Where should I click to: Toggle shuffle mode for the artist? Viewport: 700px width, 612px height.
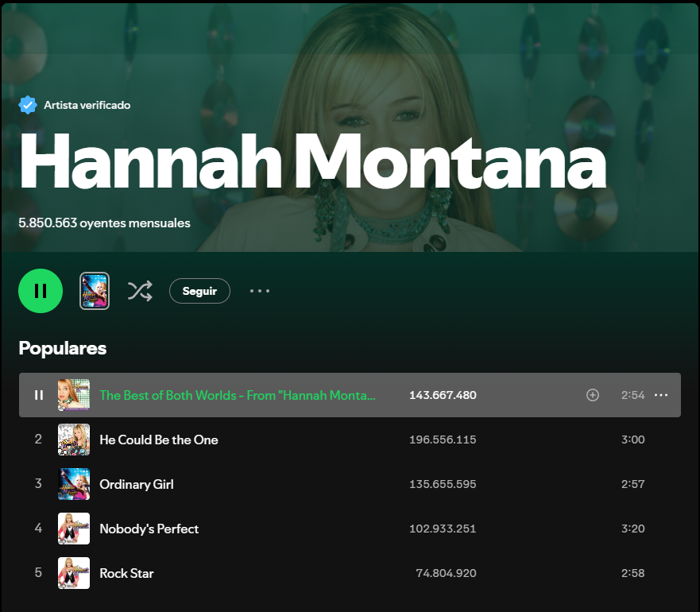tap(140, 291)
